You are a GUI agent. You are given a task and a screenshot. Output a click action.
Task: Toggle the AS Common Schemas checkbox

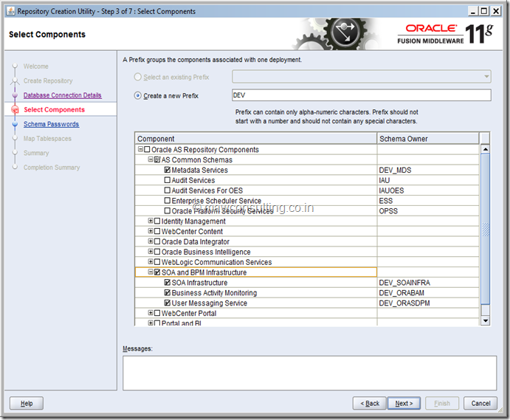[157, 159]
